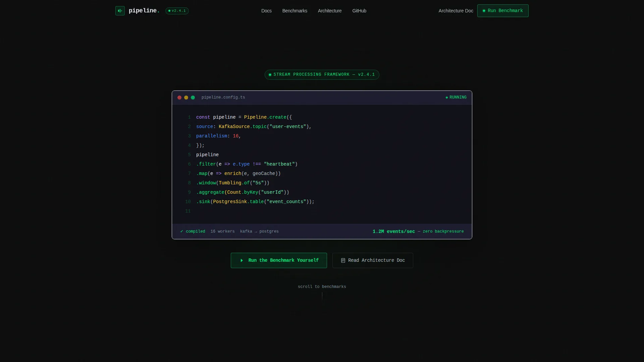The image size is (644, 362).
Task: Click Run the Benchmark Yourself button
Action: (x=279, y=260)
